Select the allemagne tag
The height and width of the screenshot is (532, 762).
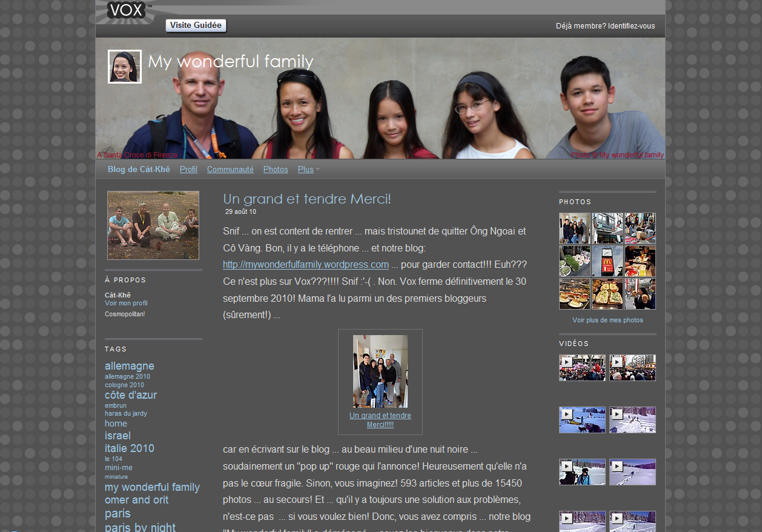(x=130, y=366)
